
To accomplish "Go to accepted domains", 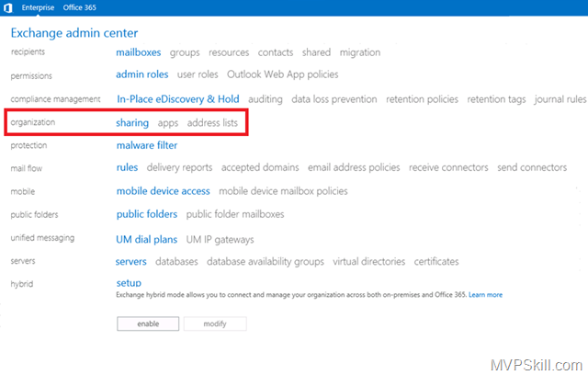I will (260, 167).
